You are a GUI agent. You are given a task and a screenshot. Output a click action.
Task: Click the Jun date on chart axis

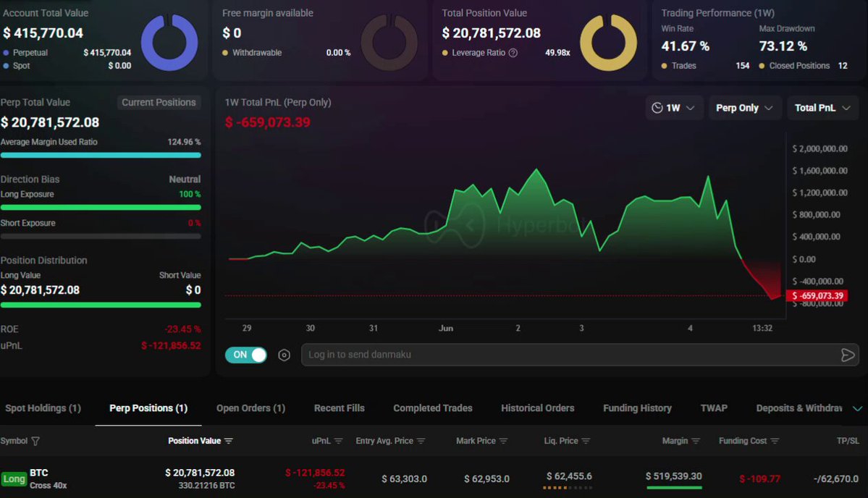click(x=446, y=328)
